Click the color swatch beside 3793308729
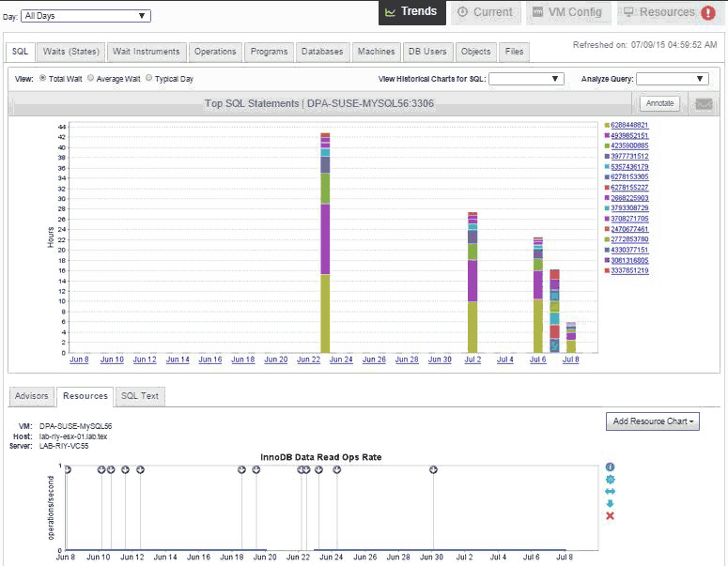Screen dimensions: 728x566 point(607,208)
